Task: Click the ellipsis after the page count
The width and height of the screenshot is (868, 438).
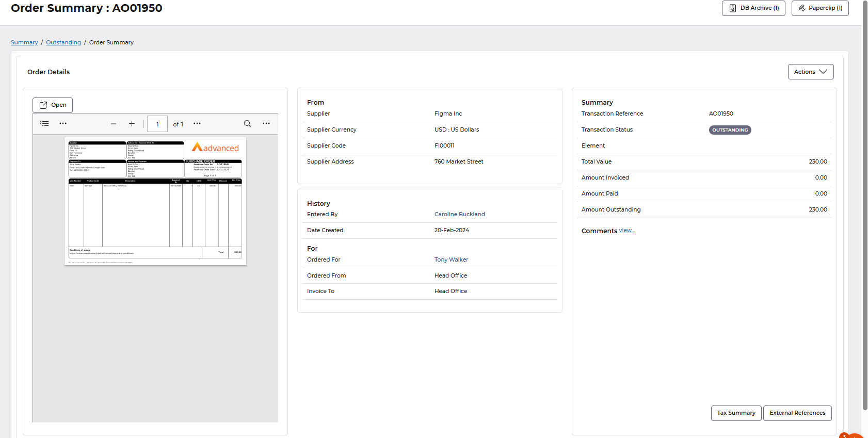Action: tap(197, 124)
